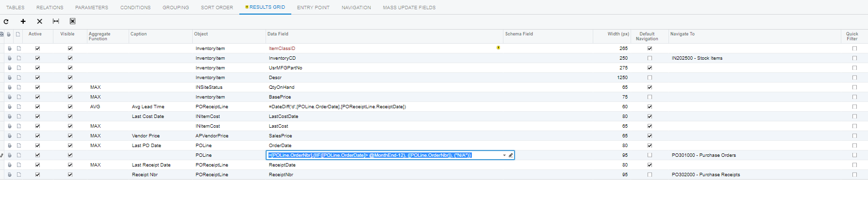Image resolution: width=868 pixels, height=200 pixels.
Task: Uncheck Active checkbox for ItemClassID row
Action: [x=37, y=49]
